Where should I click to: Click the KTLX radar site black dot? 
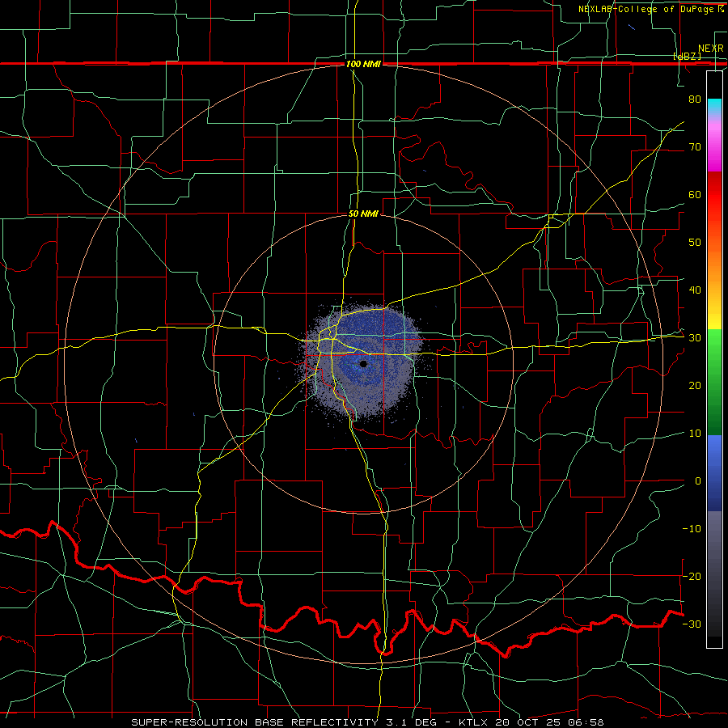363,364
